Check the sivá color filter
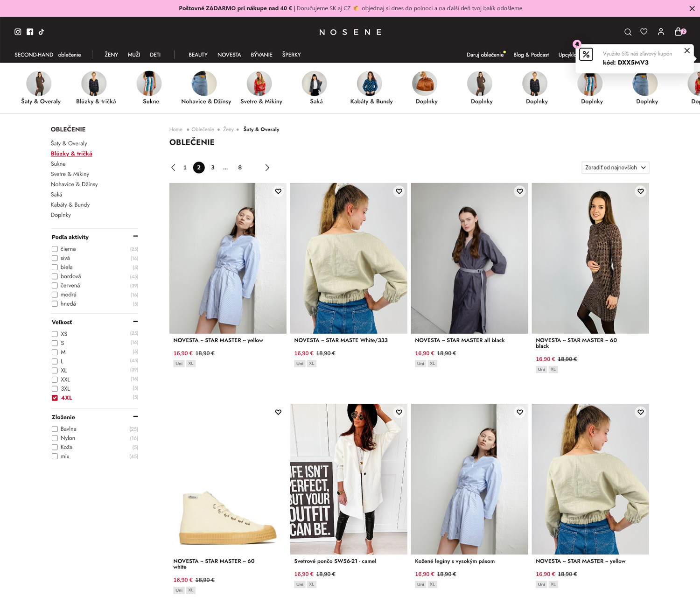The height and width of the screenshot is (604, 700). (x=55, y=258)
